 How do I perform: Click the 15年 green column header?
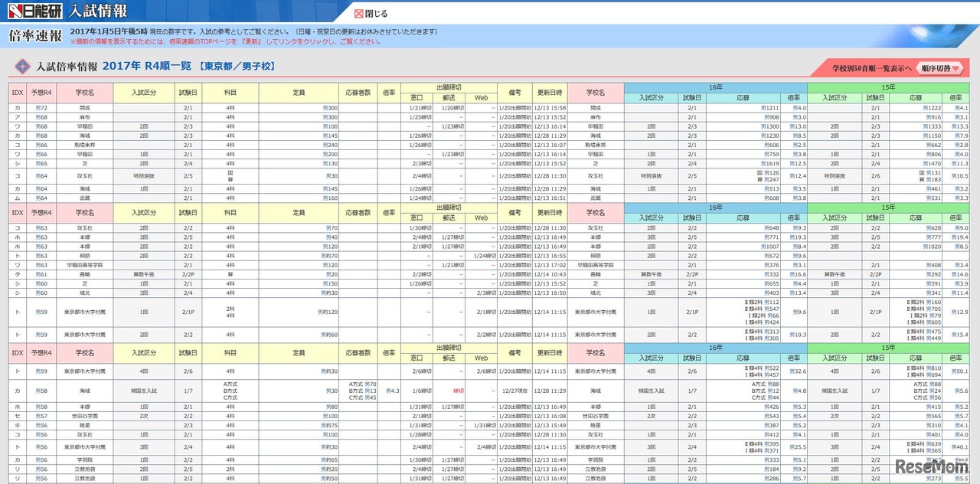point(887,87)
